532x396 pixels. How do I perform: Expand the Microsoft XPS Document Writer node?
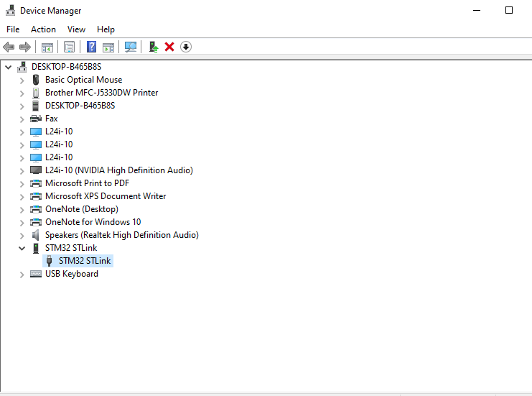pos(22,197)
